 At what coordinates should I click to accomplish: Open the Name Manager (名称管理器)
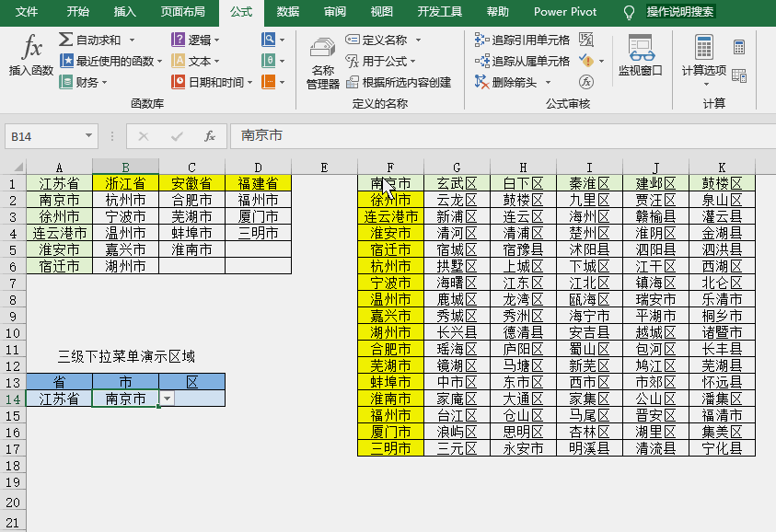pos(321,64)
